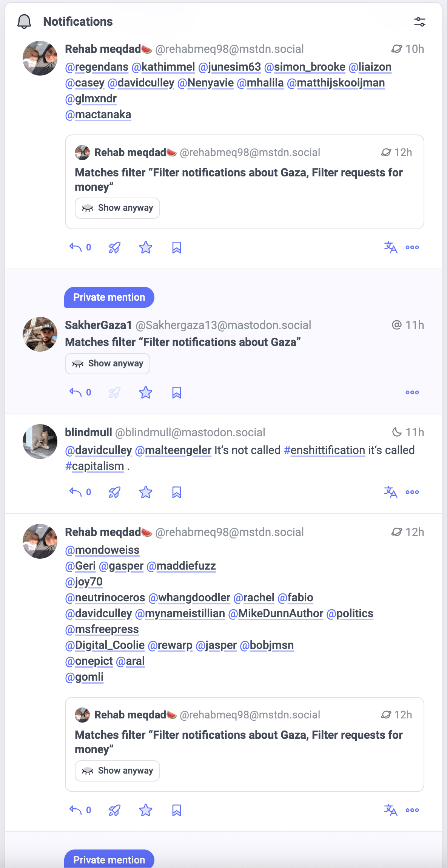The image size is (447, 868).
Task: Translate the top Rehab meqdad post
Action: pos(390,248)
